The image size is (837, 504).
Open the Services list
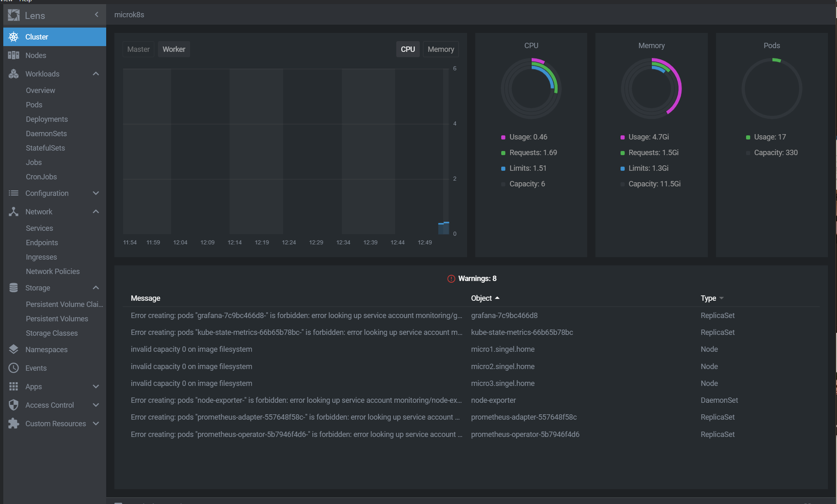point(39,228)
